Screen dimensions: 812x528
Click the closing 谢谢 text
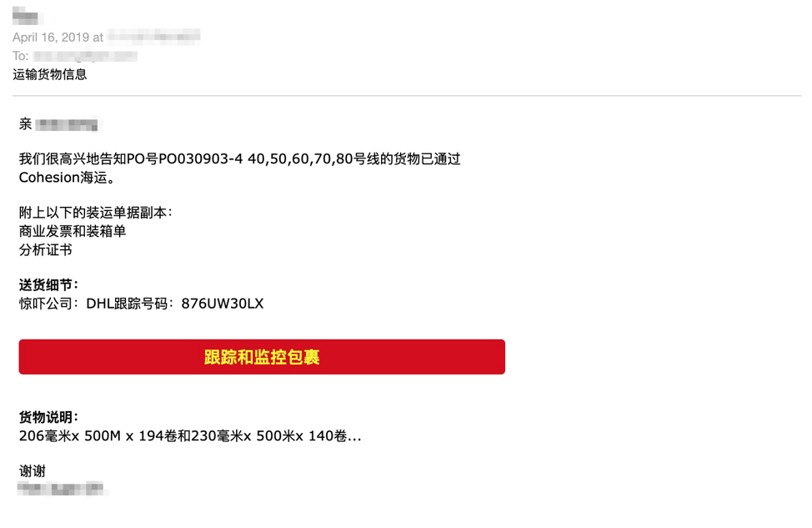click(33, 471)
